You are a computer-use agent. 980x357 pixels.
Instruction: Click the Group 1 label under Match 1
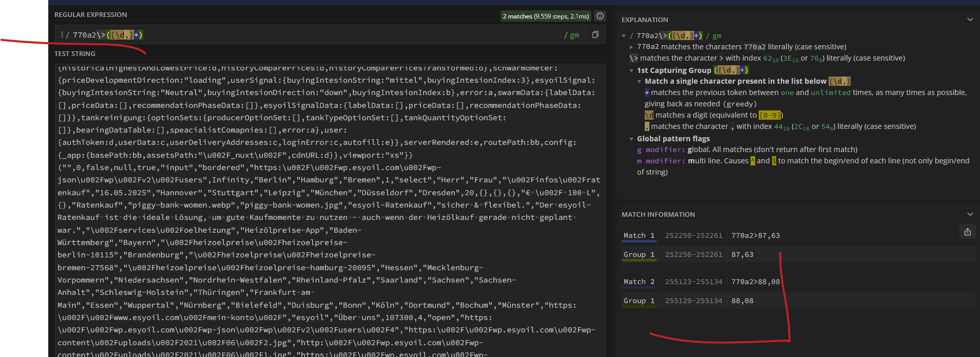tap(639, 254)
